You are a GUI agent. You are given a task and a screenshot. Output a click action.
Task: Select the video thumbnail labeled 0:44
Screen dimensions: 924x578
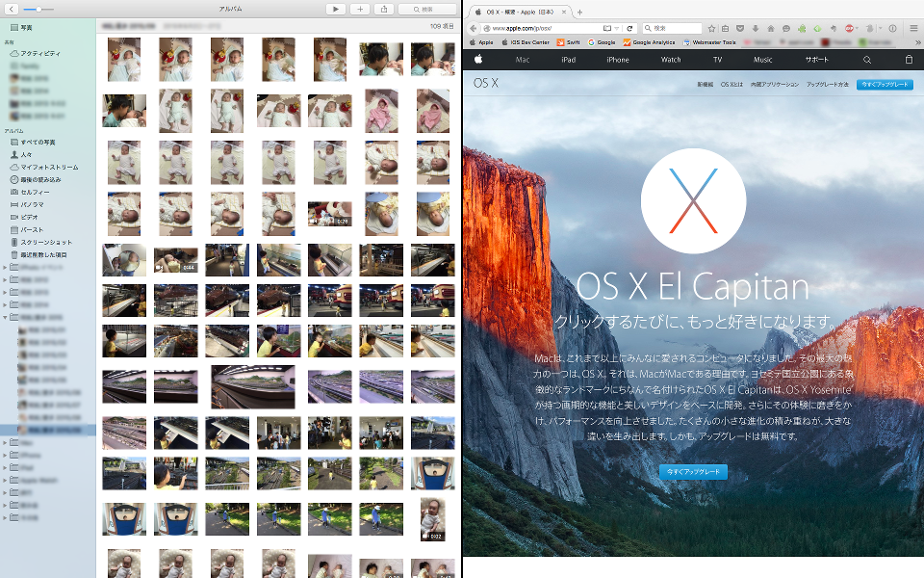(x=175, y=260)
